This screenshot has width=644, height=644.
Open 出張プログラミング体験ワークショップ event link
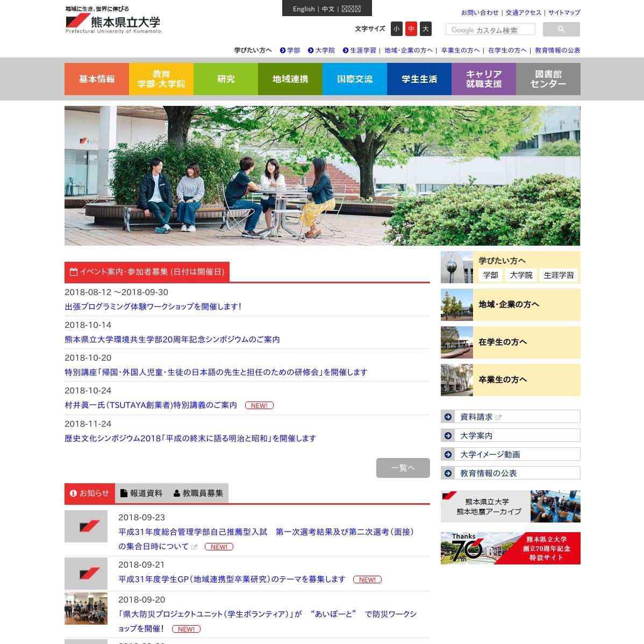[x=153, y=307]
